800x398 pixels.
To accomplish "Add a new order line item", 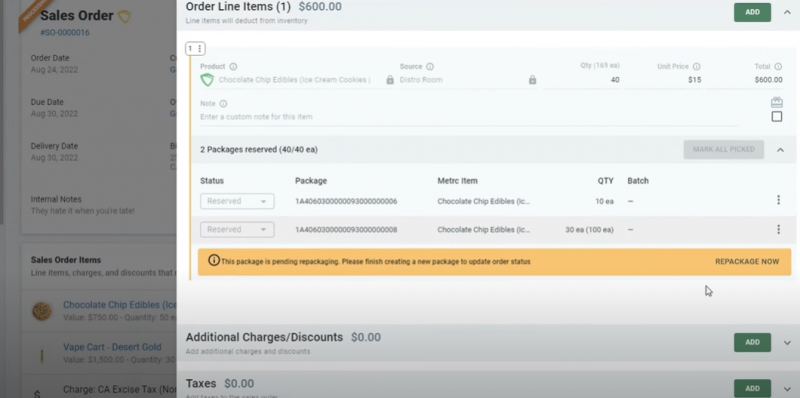I will 752,12.
